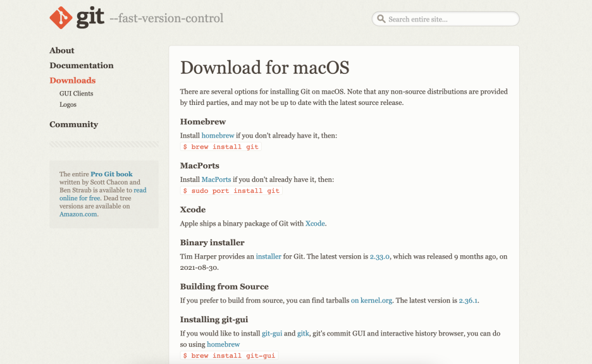
Task: Click the Binary installer heading
Action: point(212,243)
